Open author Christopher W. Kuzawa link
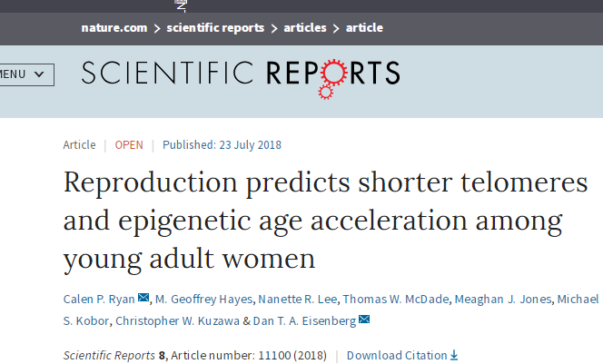The image size is (603, 364). (177, 321)
